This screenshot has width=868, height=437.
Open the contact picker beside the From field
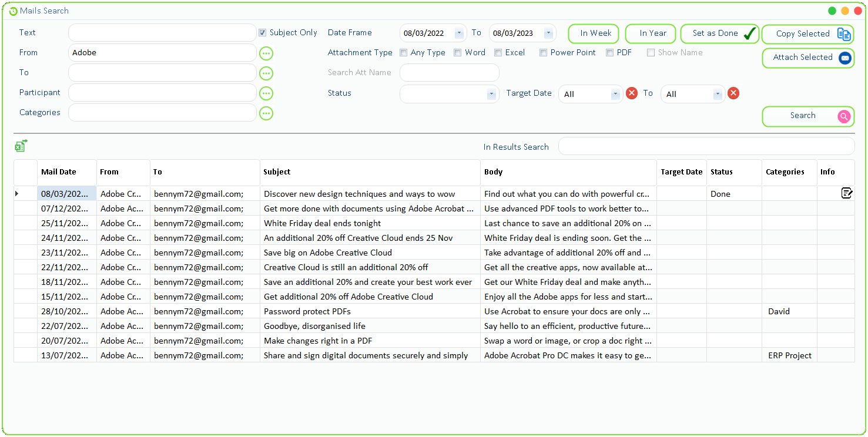click(x=266, y=53)
